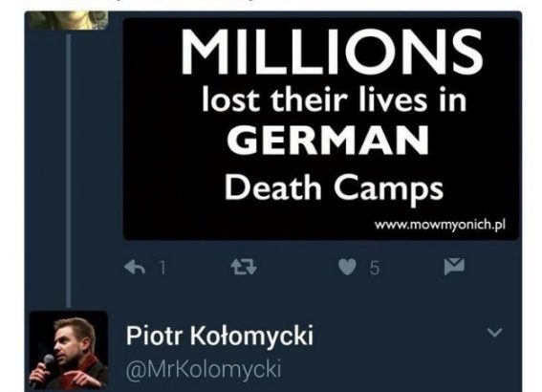Click empty tweet area below the chevron

point(494,366)
